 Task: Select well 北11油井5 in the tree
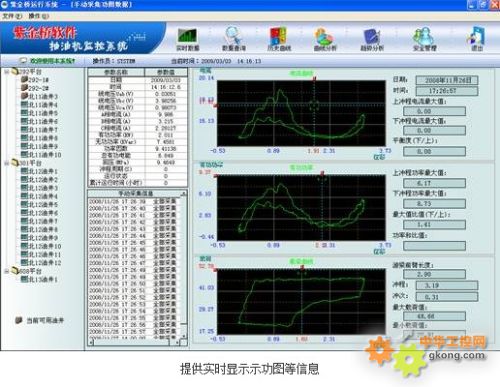[39, 113]
